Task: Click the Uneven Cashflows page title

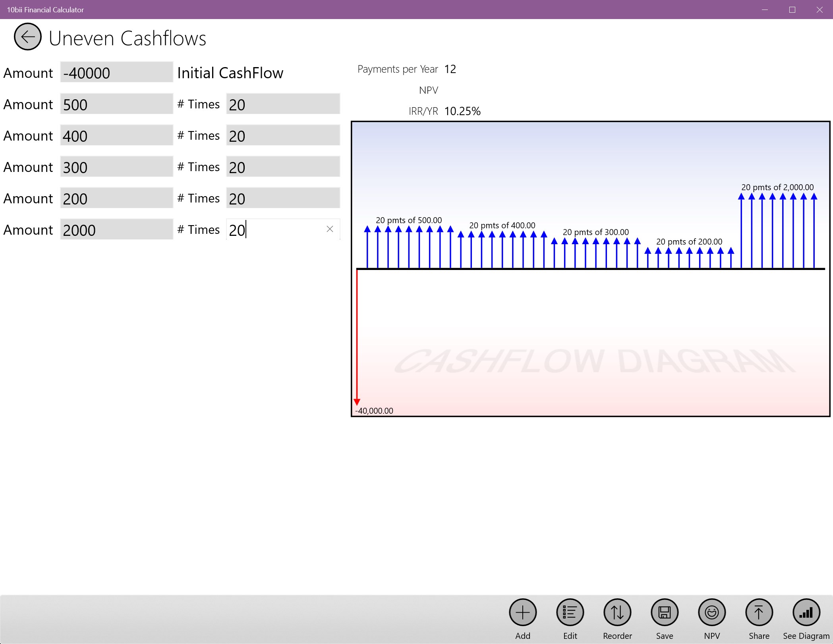Action: [x=127, y=37]
